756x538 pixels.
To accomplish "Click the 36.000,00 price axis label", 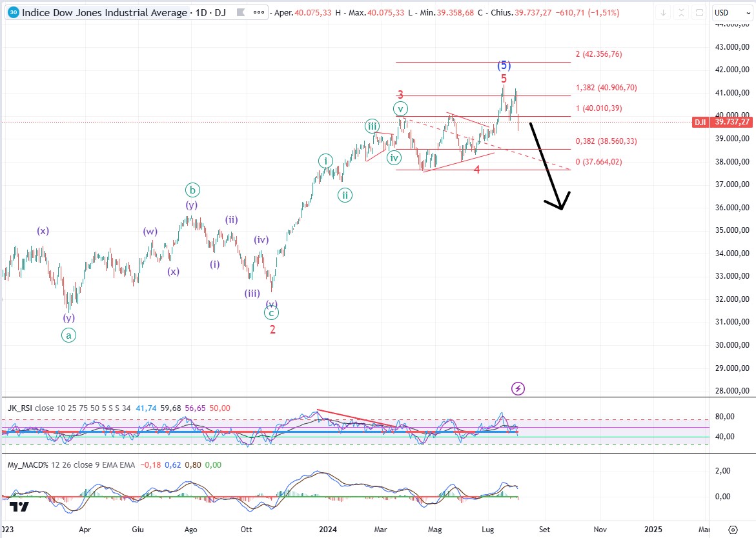I will pyautogui.click(x=732, y=207).
